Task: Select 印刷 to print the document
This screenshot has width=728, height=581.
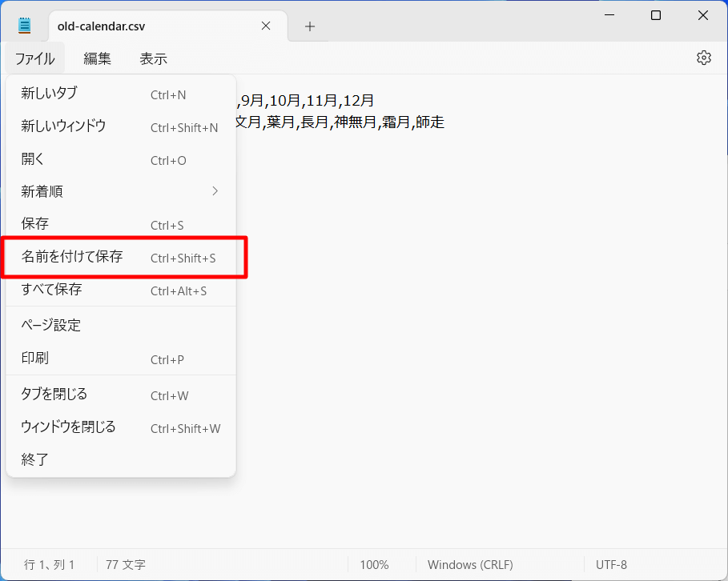Action: click(120, 359)
